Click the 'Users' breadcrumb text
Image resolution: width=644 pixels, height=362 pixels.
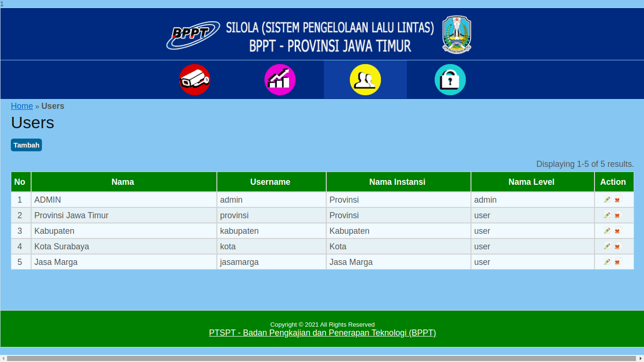[x=53, y=106]
